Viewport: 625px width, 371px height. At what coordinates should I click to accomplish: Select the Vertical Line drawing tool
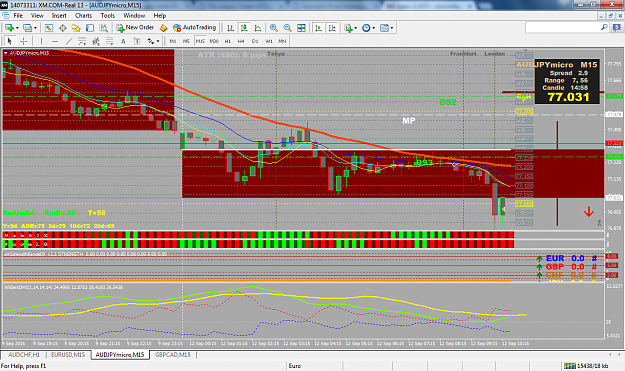[x=41, y=41]
